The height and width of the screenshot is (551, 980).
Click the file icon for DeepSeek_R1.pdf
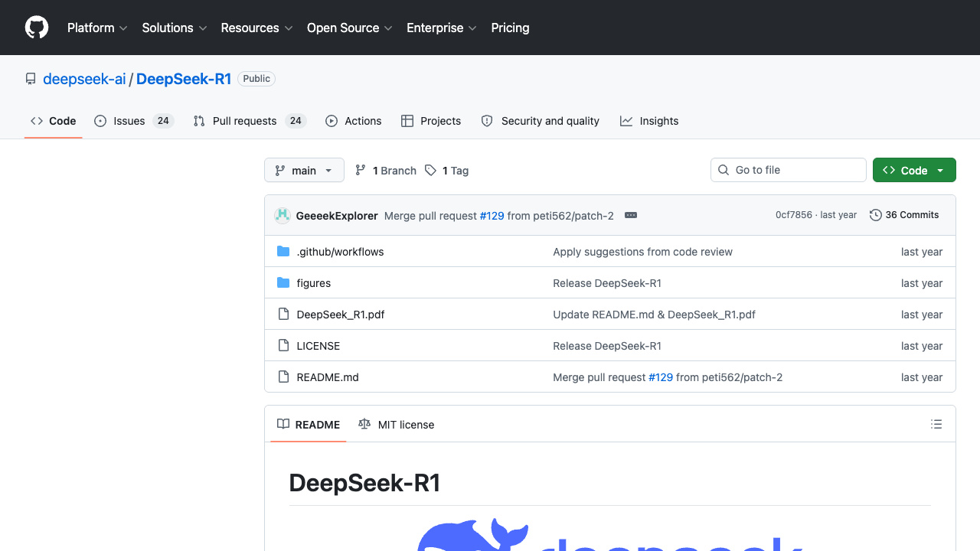pos(283,315)
